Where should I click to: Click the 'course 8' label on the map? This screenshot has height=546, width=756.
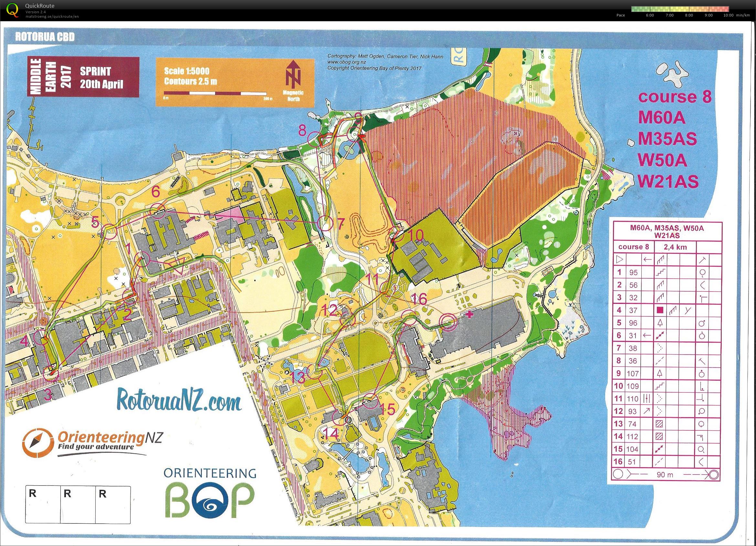pyautogui.click(x=676, y=97)
